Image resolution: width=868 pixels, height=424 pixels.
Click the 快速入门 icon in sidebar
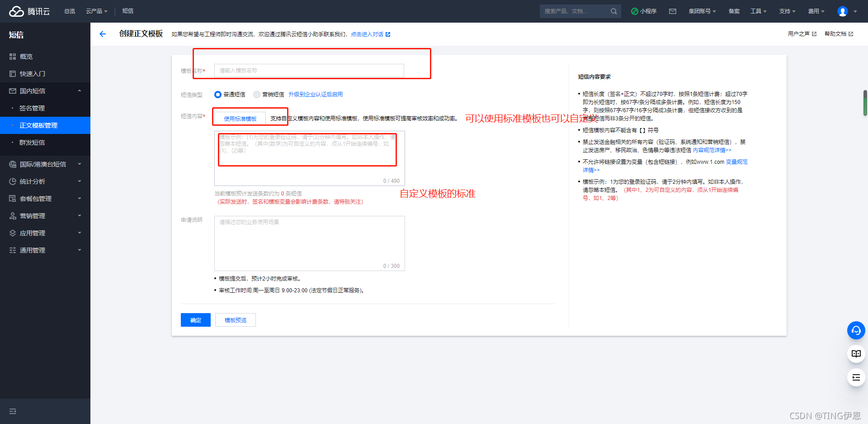coord(13,74)
